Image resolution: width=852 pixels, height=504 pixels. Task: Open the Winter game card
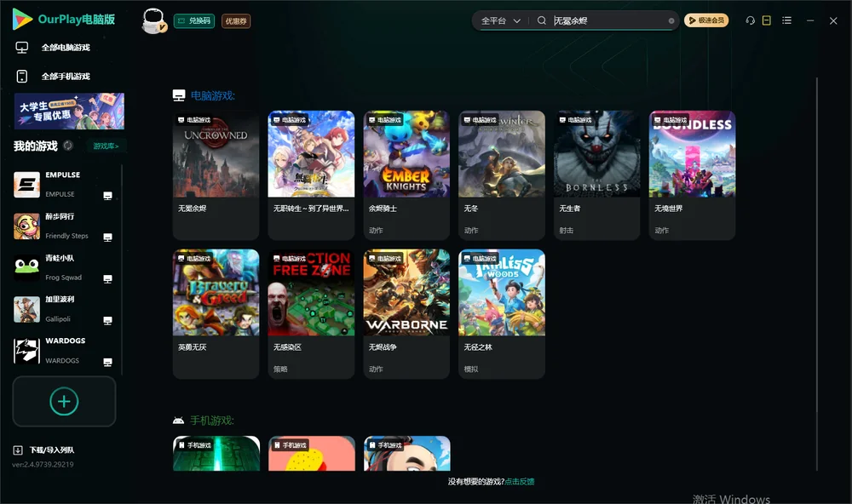point(502,175)
